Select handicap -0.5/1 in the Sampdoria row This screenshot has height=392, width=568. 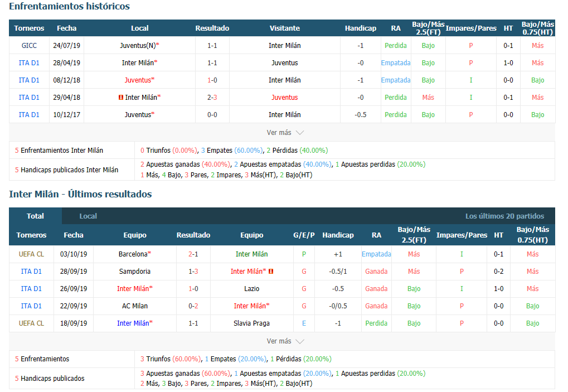[x=338, y=272]
